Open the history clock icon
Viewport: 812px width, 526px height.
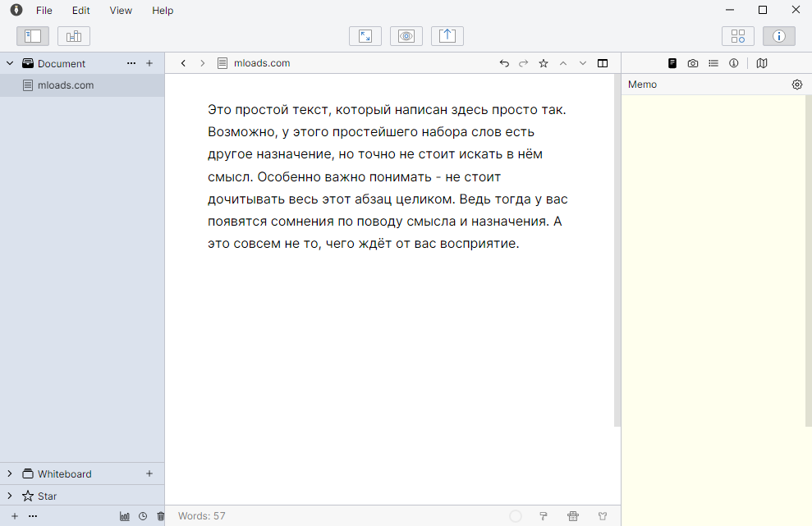[x=142, y=516]
